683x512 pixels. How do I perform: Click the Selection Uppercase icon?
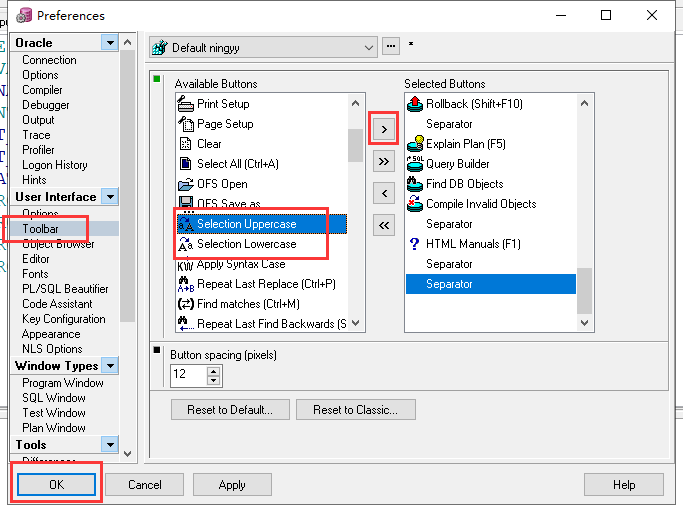click(186, 224)
